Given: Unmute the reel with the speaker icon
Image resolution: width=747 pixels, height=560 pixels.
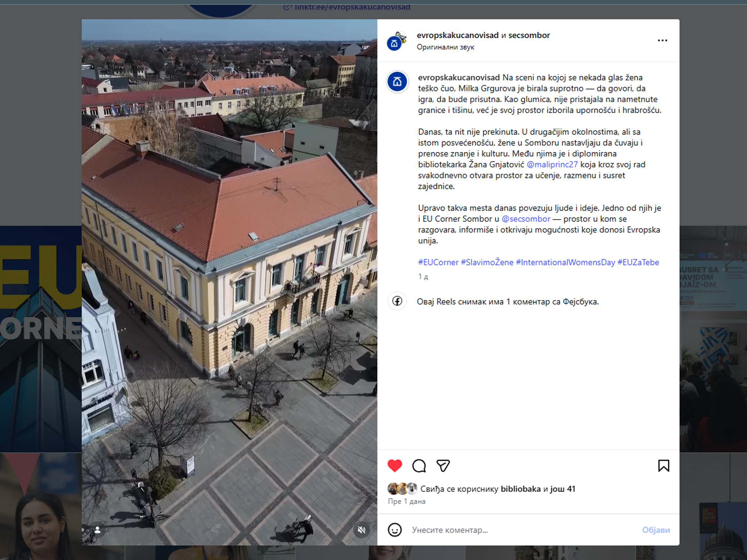Looking at the screenshot, I should point(361,530).
